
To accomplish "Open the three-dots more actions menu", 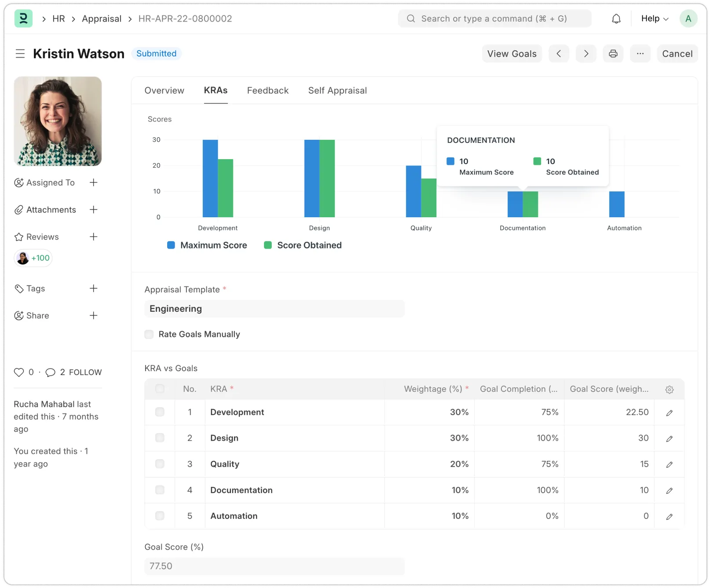I will (x=640, y=54).
